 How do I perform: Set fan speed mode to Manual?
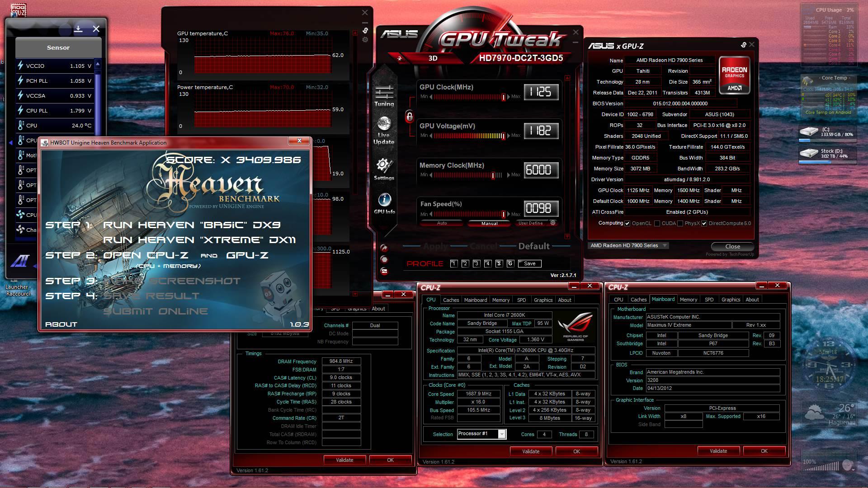click(489, 223)
